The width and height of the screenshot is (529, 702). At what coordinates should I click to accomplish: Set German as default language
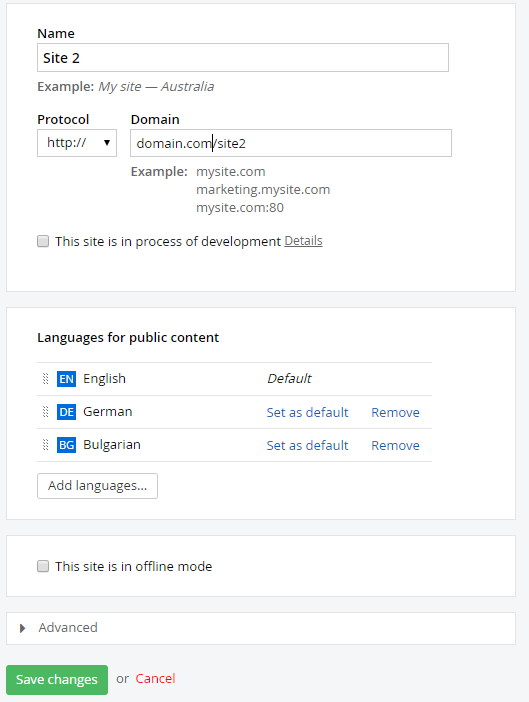pyautogui.click(x=307, y=412)
